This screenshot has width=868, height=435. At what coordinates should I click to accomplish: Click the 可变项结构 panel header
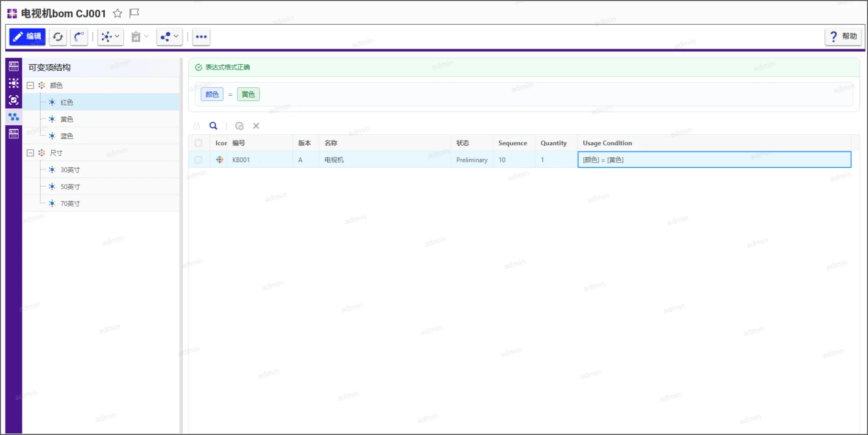point(50,67)
